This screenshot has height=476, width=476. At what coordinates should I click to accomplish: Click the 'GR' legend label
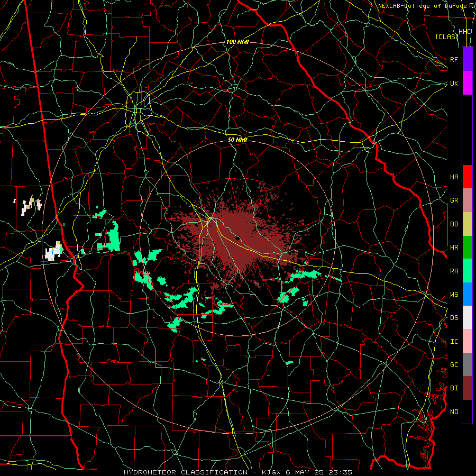[454, 200]
